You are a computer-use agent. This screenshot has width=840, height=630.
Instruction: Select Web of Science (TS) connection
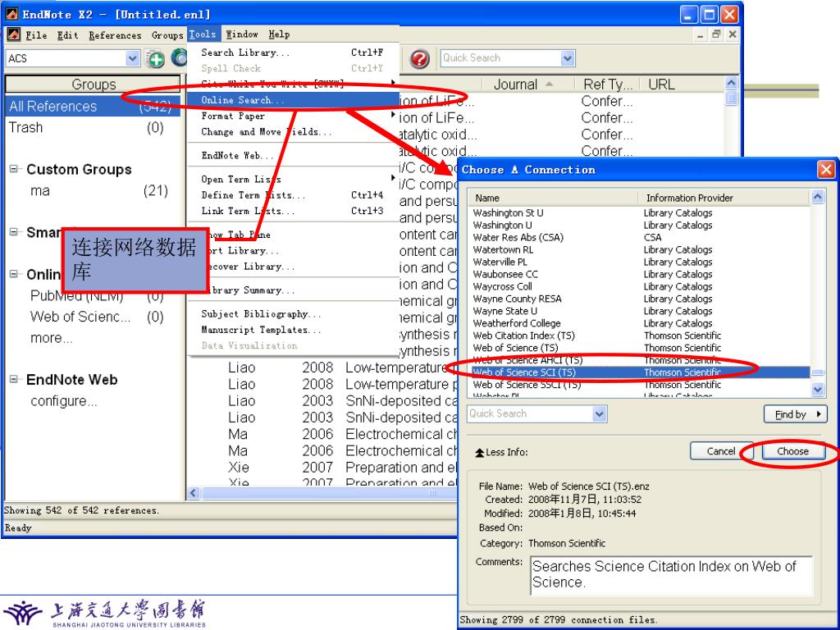click(x=639, y=348)
